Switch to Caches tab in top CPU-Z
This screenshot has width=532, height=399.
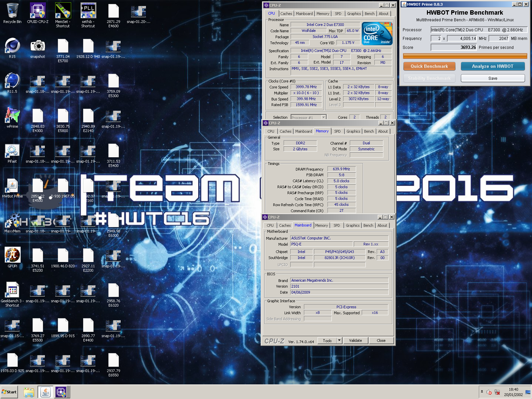click(286, 14)
